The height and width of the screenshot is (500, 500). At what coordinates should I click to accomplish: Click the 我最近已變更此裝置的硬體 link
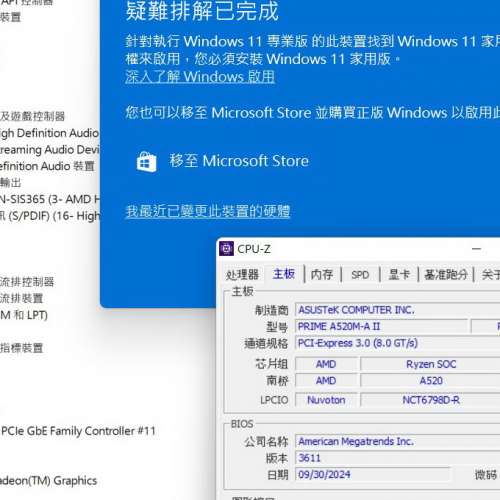(x=208, y=211)
